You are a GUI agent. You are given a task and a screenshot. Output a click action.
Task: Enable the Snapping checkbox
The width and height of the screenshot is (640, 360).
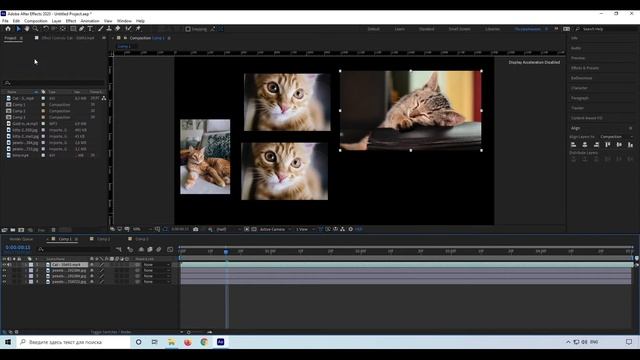(x=188, y=29)
